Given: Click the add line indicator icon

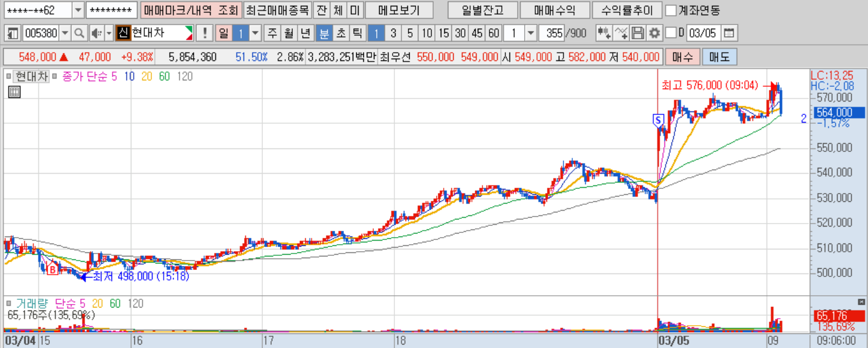Looking at the screenshot, I should point(622,33).
